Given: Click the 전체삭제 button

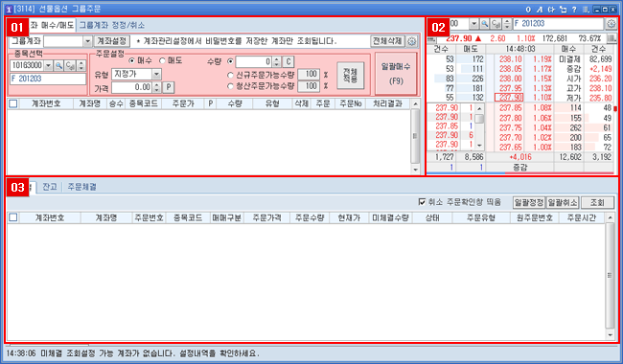Looking at the screenshot, I should pos(388,41).
